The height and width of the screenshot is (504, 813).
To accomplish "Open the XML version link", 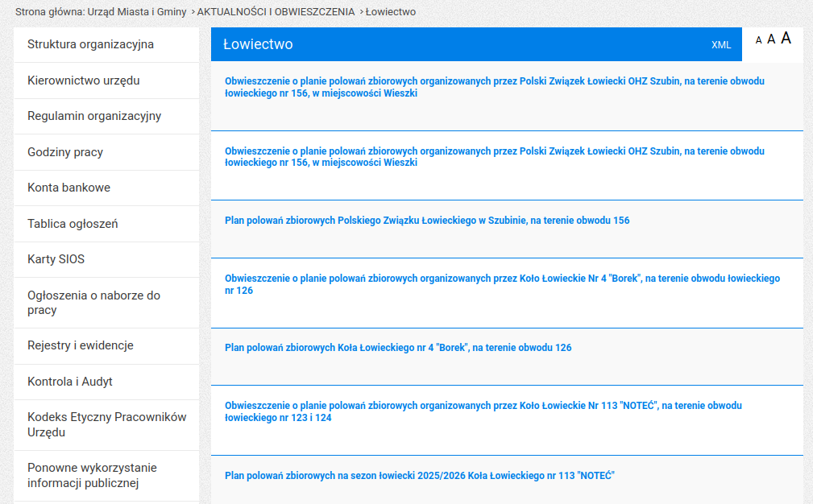I will [721, 45].
